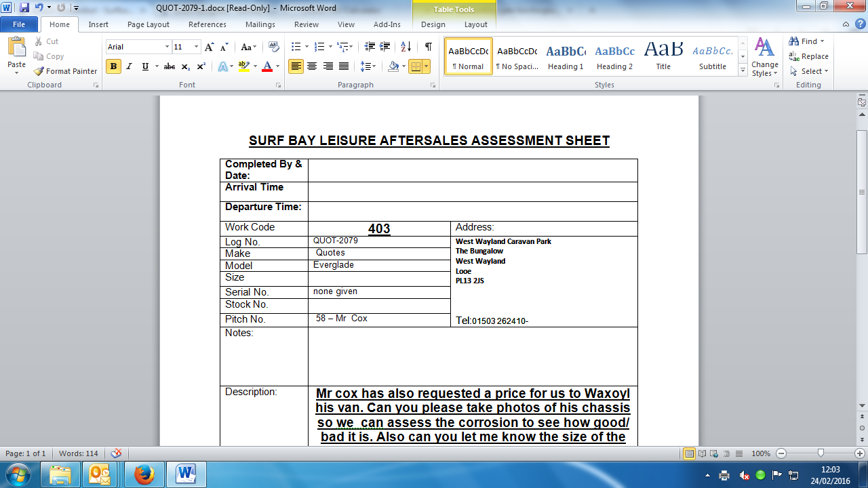Toggle Align Text Left button

pos(296,66)
